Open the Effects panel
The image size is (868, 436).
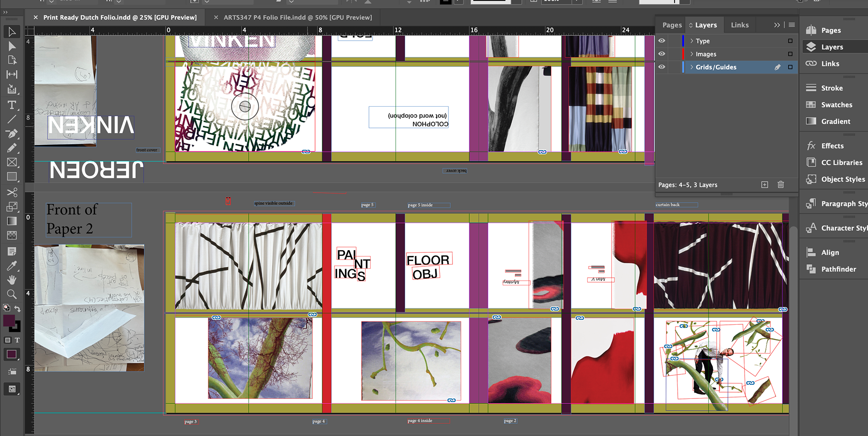tap(832, 146)
